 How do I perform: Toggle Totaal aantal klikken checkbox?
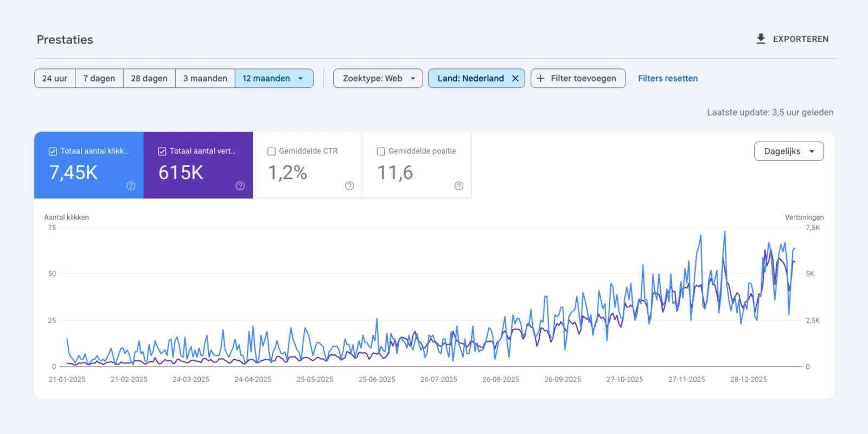coord(53,151)
